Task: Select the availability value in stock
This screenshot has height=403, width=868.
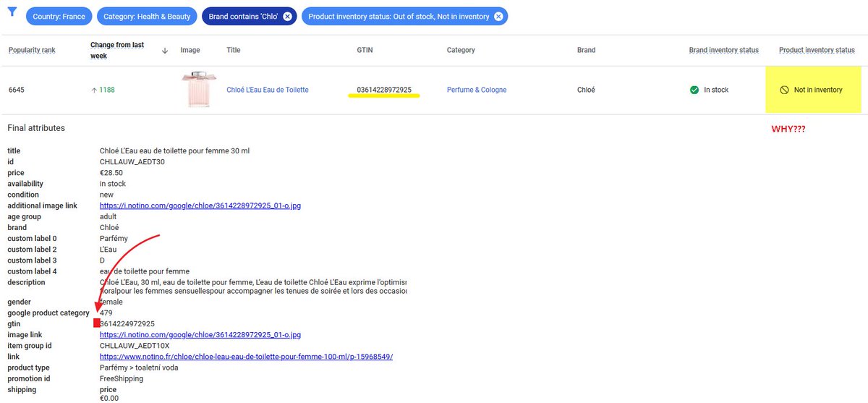Action: pyautogui.click(x=113, y=184)
